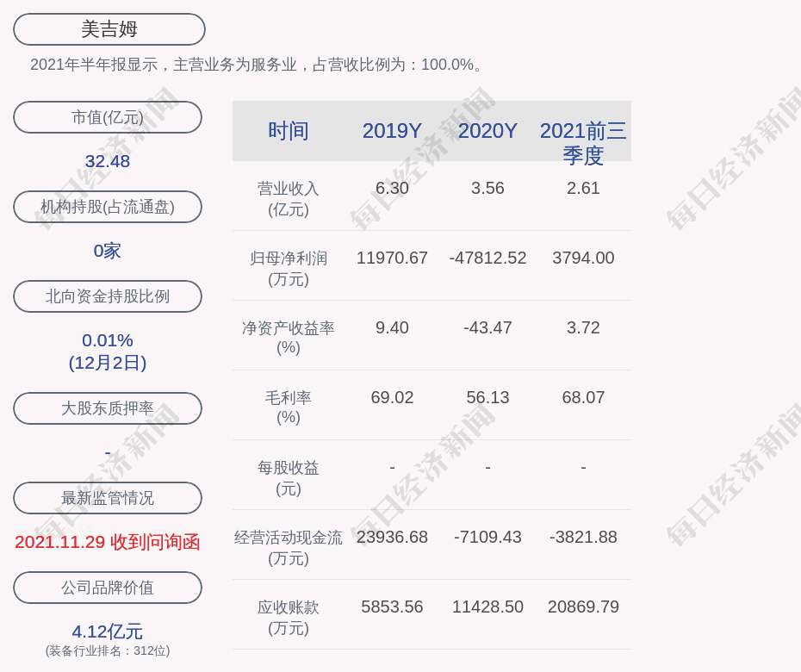Click the 32.48 market value figure
This screenshot has height=672, width=801.
click(x=108, y=161)
